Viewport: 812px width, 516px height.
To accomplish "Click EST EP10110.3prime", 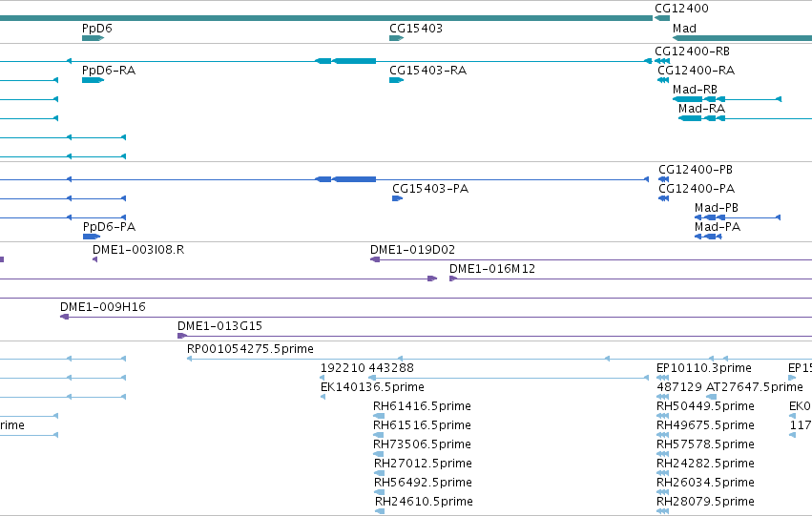I will click(x=704, y=368).
